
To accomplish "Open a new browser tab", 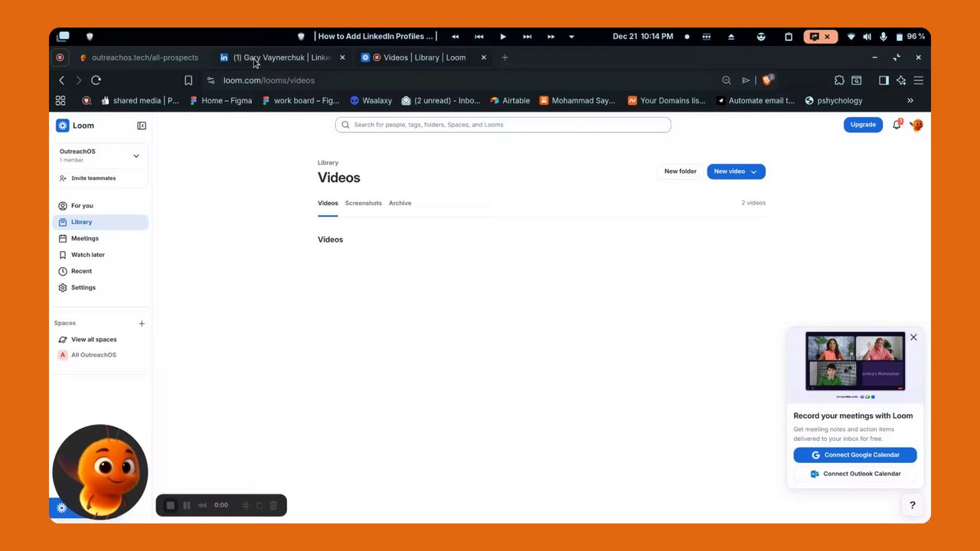I will coord(505,57).
